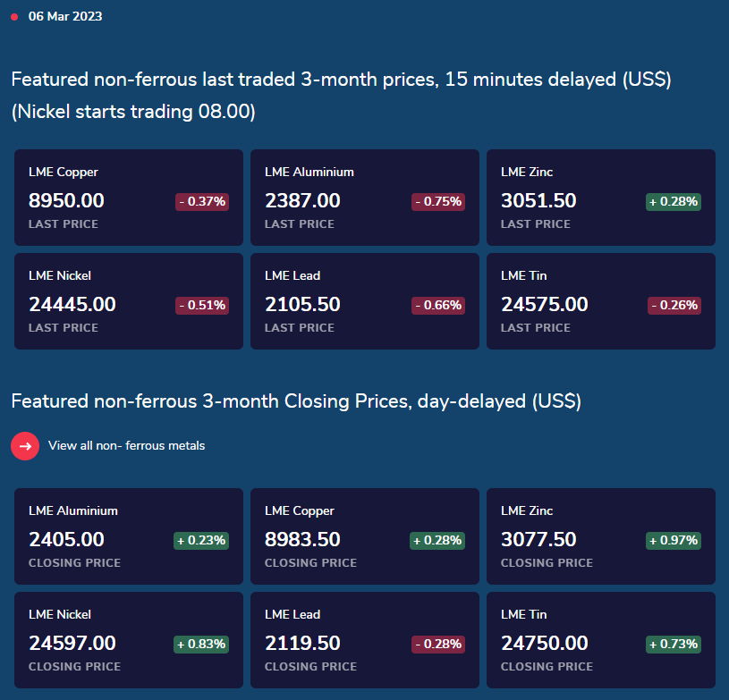This screenshot has width=729, height=700.
Task: Select the 06 Mar 2023 date text
Action: click(65, 16)
